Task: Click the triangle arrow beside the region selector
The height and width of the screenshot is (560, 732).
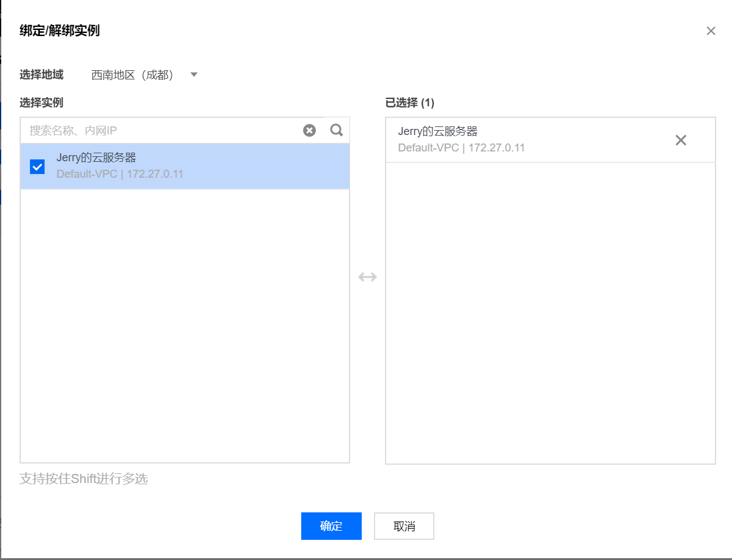Action: click(194, 74)
